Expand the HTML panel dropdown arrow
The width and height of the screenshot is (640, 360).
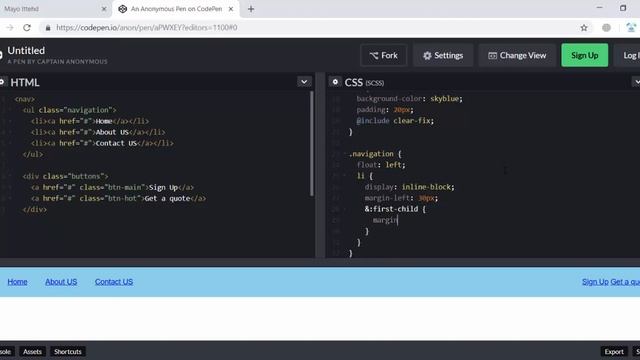[304, 82]
